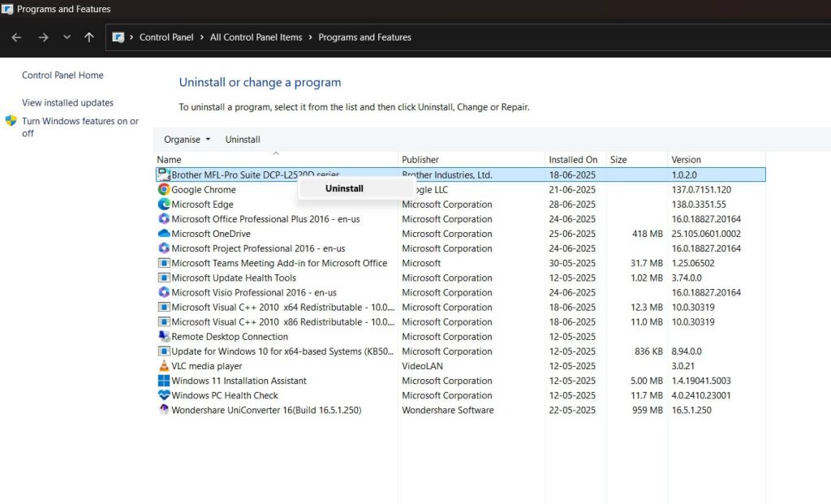This screenshot has width=831, height=504.
Task: Expand chevron after All Control Panel Items
Action: 310,37
